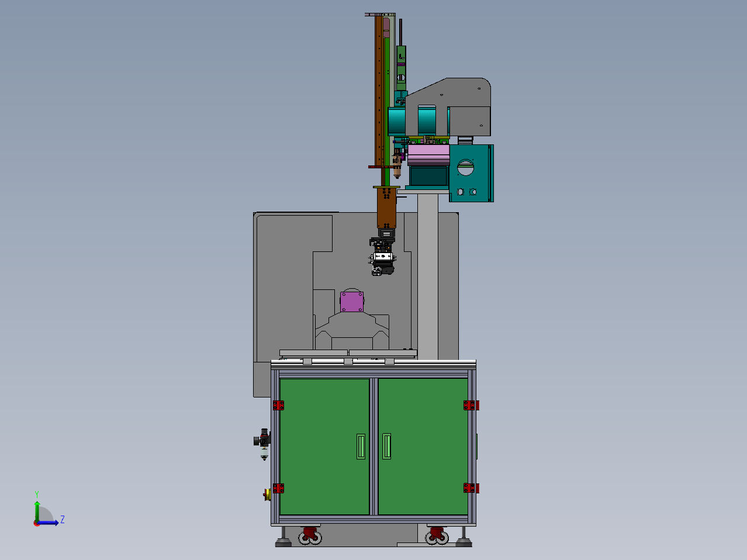747x560 pixels.
Task: Select the right red caster wheel
Action: tap(437, 536)
